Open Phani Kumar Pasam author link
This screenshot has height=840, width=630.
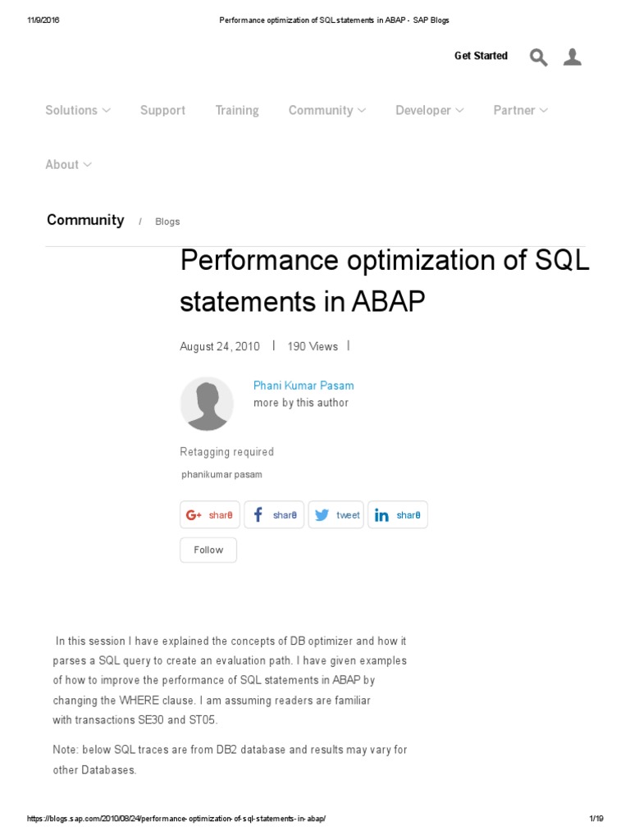pos(304,386)
